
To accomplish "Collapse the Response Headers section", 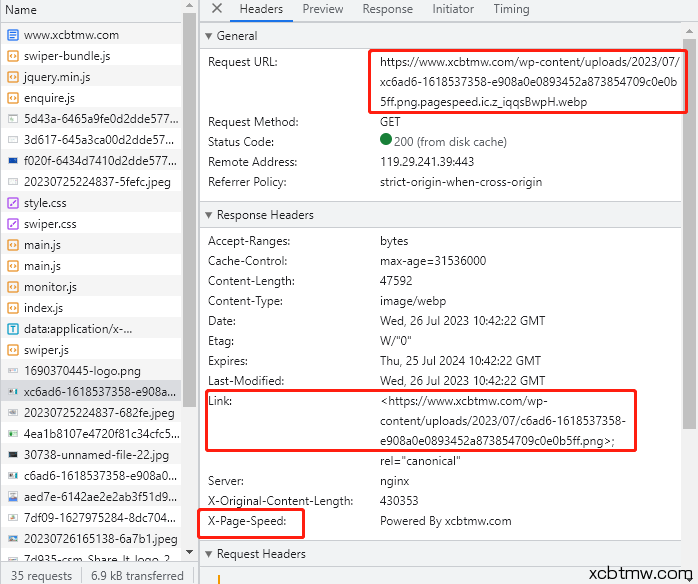I will point(208,215).
